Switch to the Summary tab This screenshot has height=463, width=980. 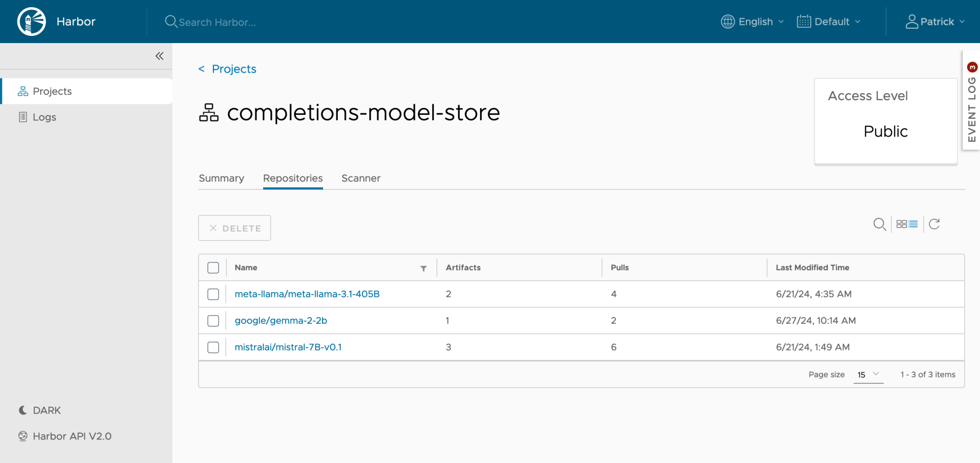coord(221,178)
